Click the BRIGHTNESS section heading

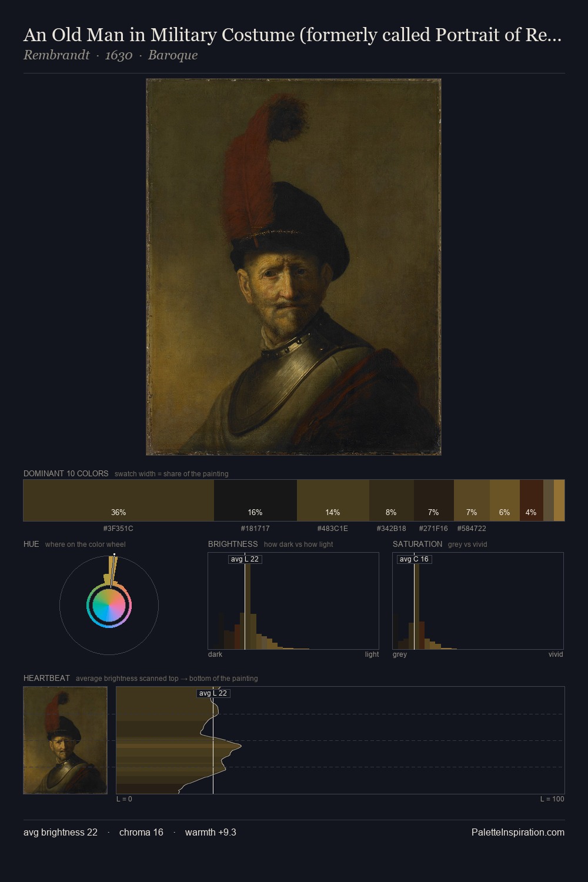(233, 544)
